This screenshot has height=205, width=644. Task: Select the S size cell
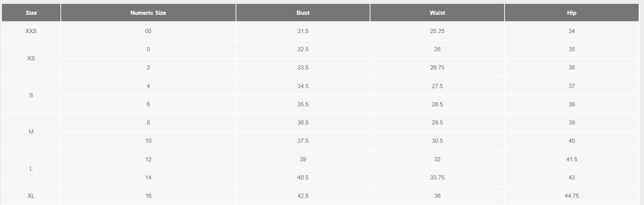pyautogui.click(x=31, y=95)
